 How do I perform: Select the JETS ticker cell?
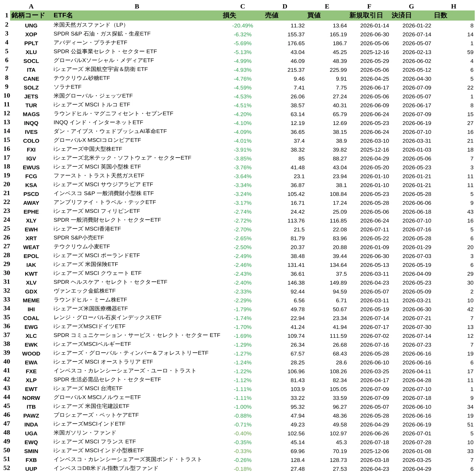(x=31, y=96)
